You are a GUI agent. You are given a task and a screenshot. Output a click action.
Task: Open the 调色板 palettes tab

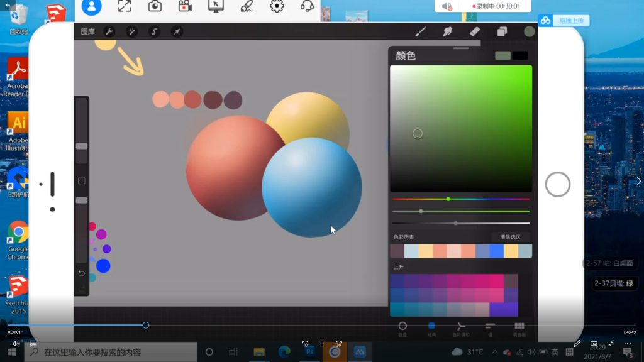pos(519,327)
